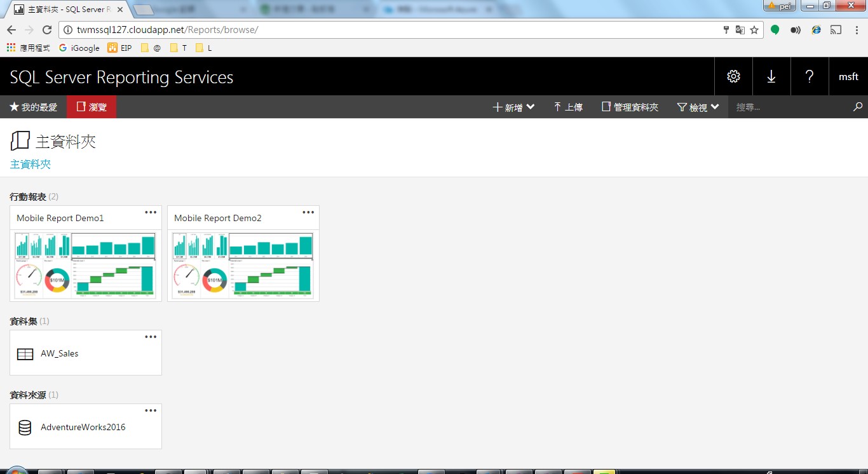Open the SSRS settings gear

[x=733, y=76]
